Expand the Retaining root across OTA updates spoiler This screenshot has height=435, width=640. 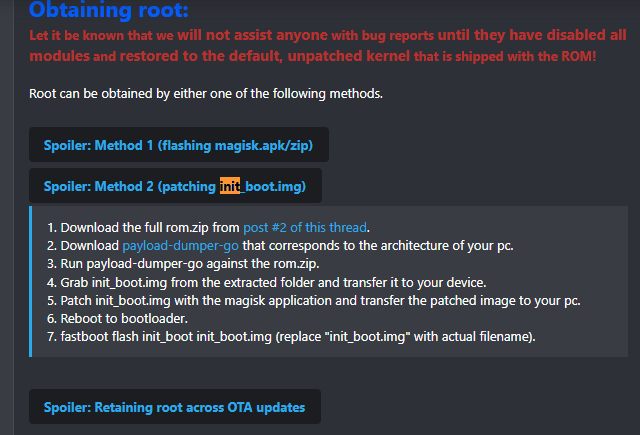point(175,406)
